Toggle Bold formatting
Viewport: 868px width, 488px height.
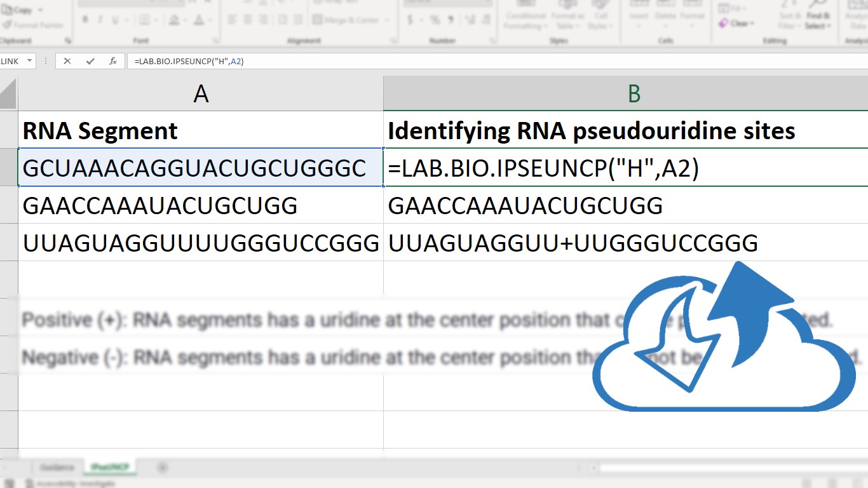tap(85, 20)
